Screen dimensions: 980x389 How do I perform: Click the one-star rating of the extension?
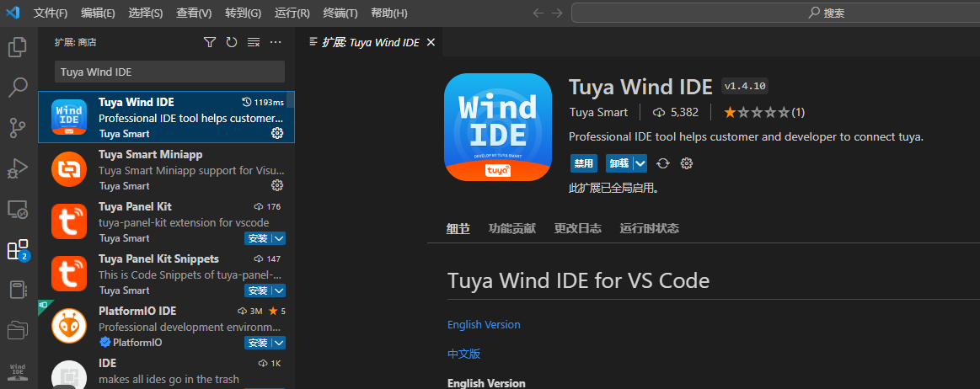click(x=763, y=112)
